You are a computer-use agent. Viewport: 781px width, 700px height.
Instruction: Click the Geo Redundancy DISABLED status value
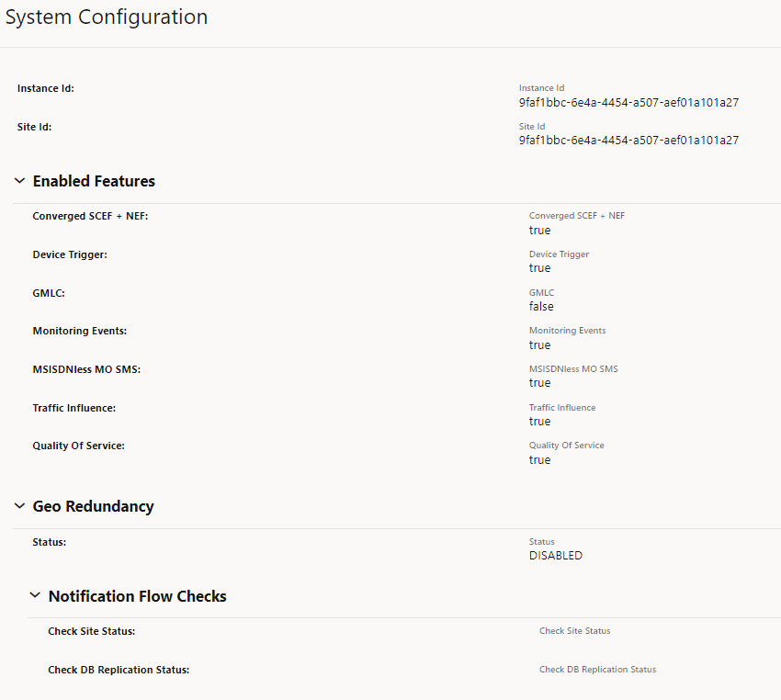pos(556,555)
